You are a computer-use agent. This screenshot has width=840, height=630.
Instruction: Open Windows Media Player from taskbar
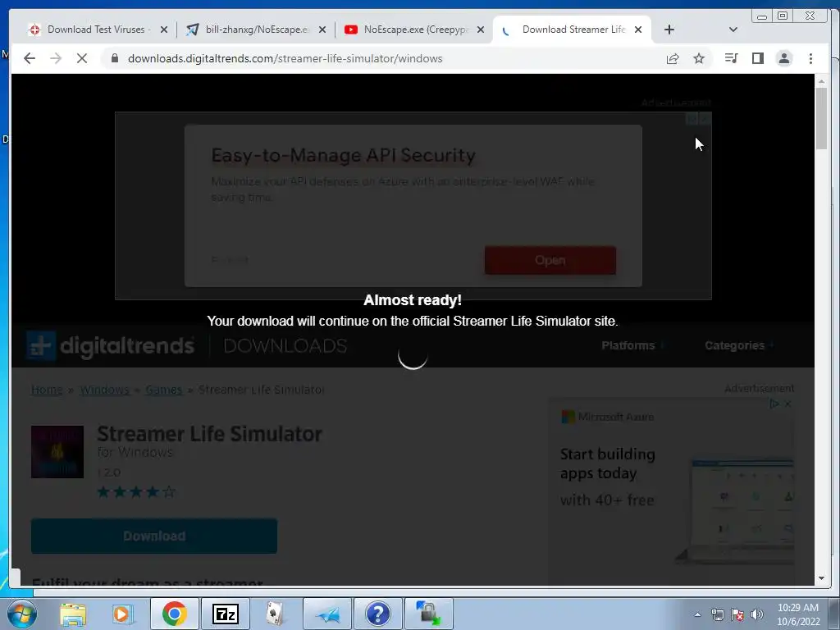(122, 614)
